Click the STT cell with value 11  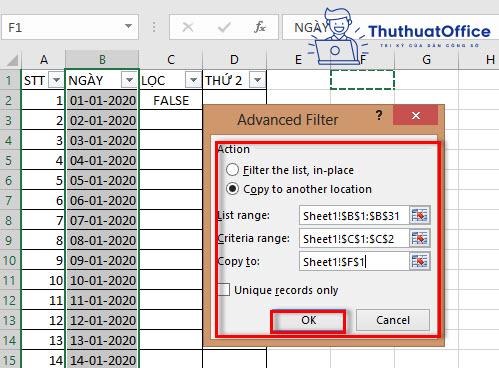(x=43, y=300)
